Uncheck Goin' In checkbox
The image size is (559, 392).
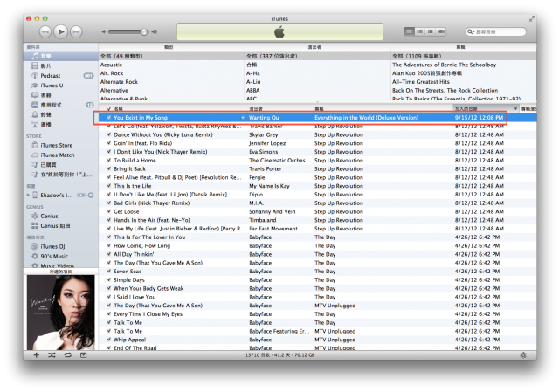pos(109,143)
